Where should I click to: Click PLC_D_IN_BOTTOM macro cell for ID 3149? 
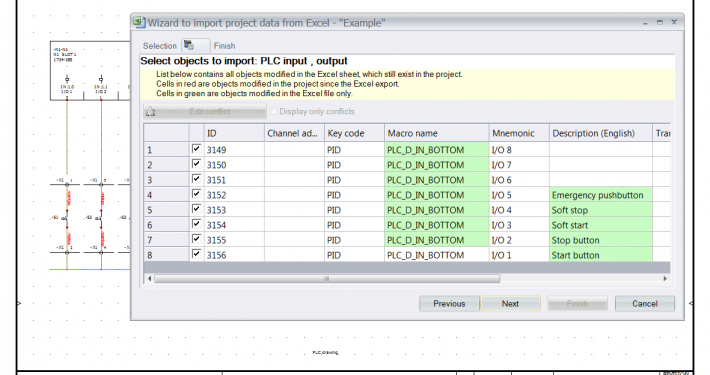coord(437,150)
